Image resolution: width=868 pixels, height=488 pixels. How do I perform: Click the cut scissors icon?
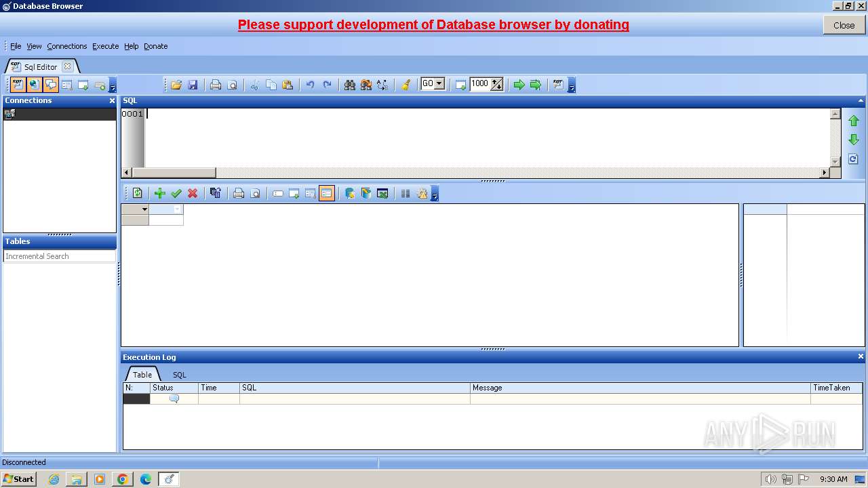click(x=254, y=85)
